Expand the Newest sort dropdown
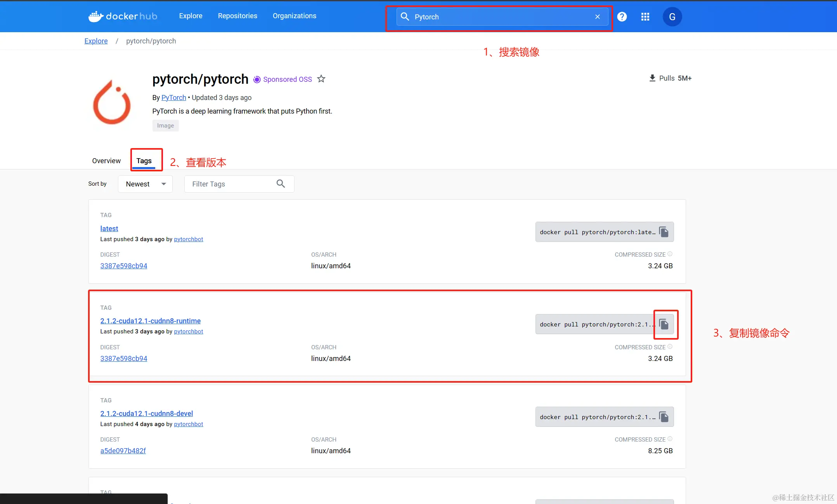 [146, 184]
